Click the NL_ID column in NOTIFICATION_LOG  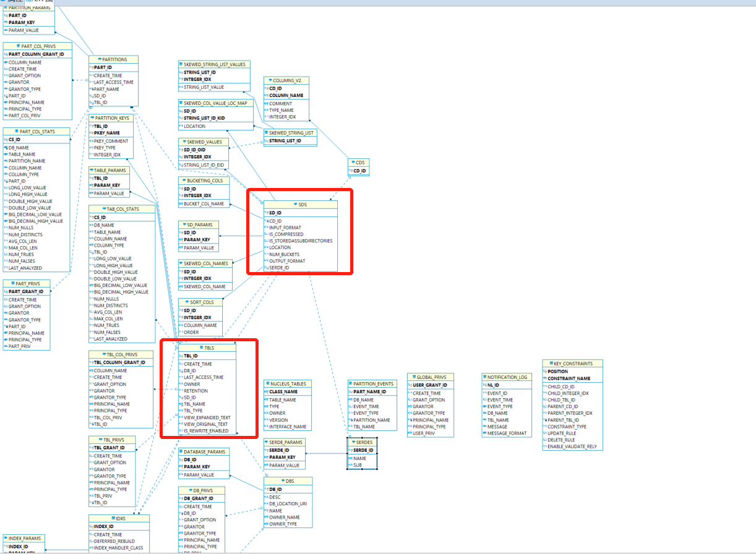(493, 385)
